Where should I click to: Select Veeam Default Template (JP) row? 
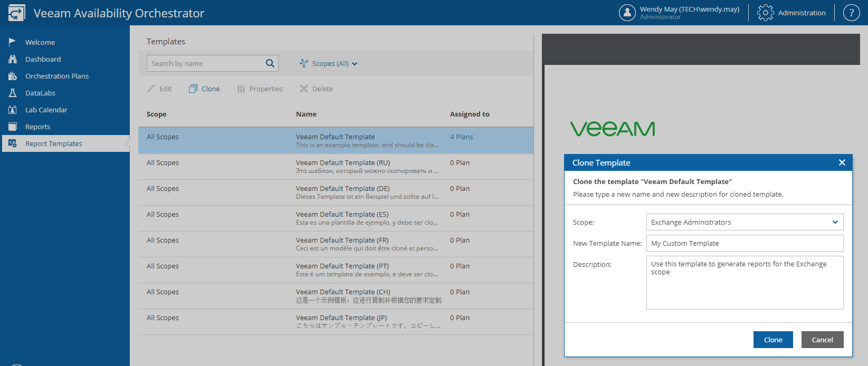[336, 322]
